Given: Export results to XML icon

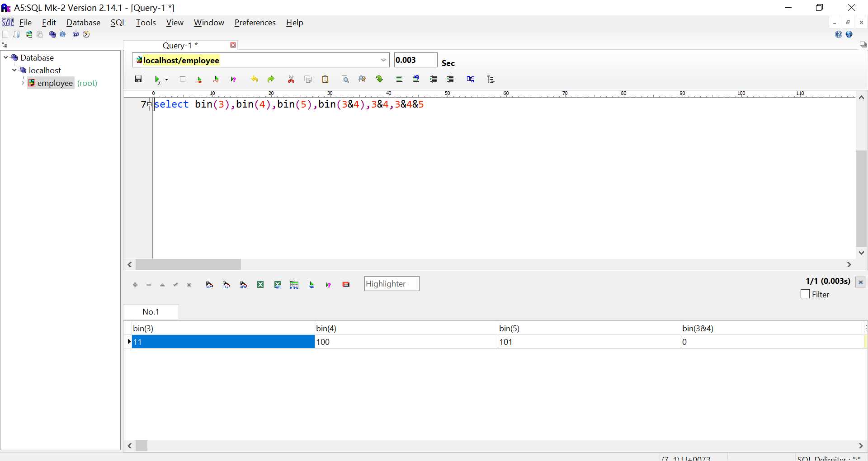Looking at the screenshot, I should coord(244,285).
